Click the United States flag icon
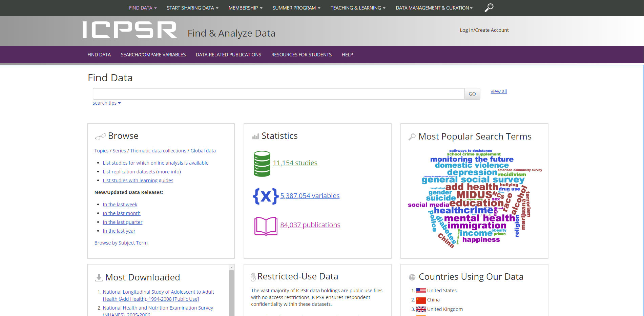Screen dimensions: 644x316 421,291
